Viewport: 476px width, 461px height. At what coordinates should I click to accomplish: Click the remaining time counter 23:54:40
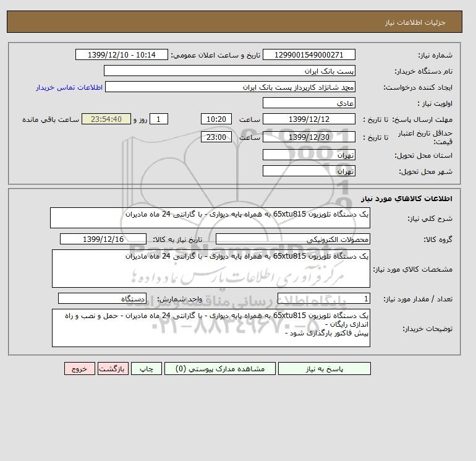pos(106,119)
